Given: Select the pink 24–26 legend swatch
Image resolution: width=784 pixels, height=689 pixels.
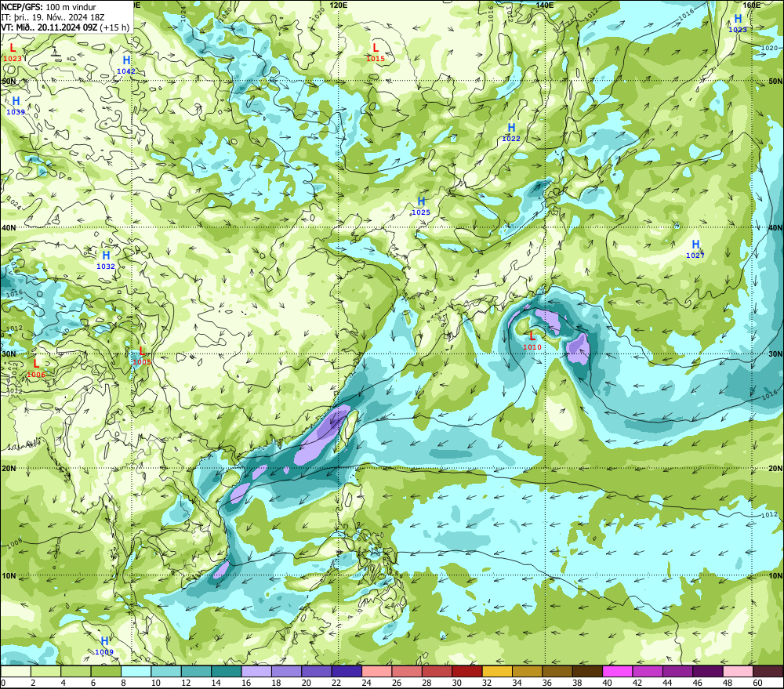Looking at the screenshot, I should pyautogui.click(x=377, y=671).
